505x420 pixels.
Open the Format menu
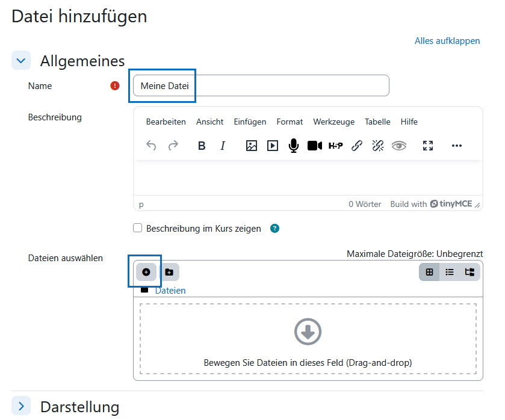(x=290, y=122)
